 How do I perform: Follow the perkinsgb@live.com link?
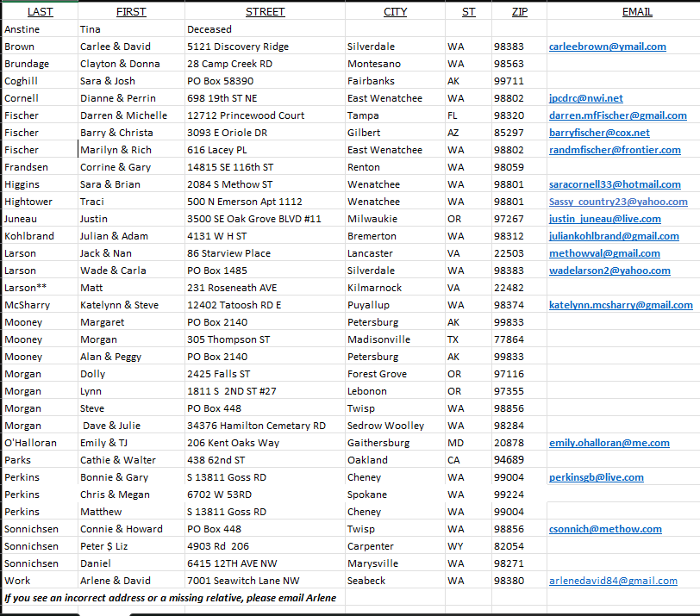[x=597, y=478]
